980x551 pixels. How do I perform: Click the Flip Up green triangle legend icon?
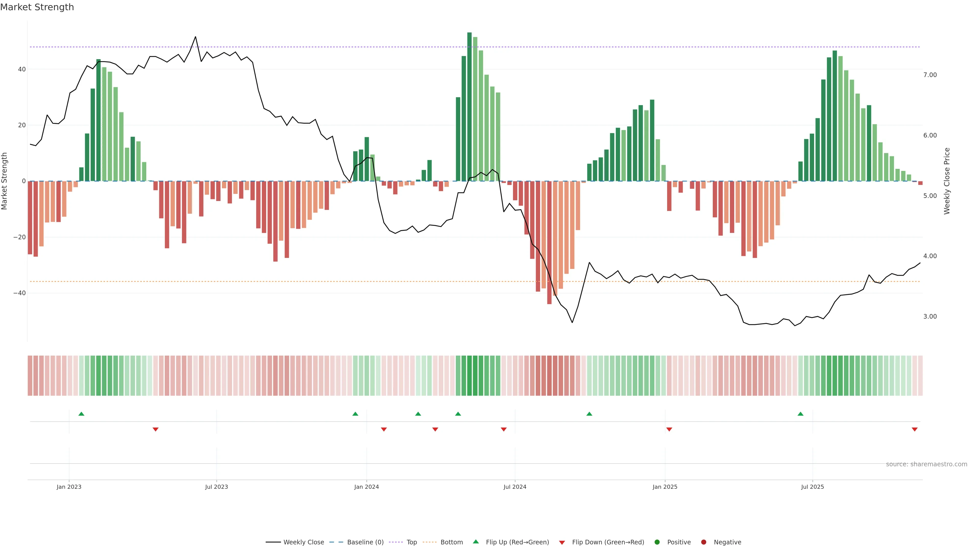pos(475,542)
